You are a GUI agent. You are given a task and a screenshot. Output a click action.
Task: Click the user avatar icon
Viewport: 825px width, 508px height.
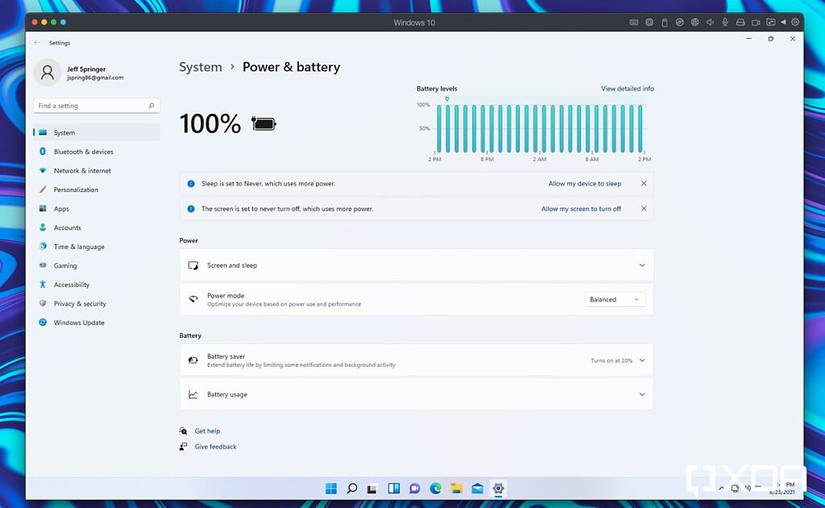coord(47,73)
